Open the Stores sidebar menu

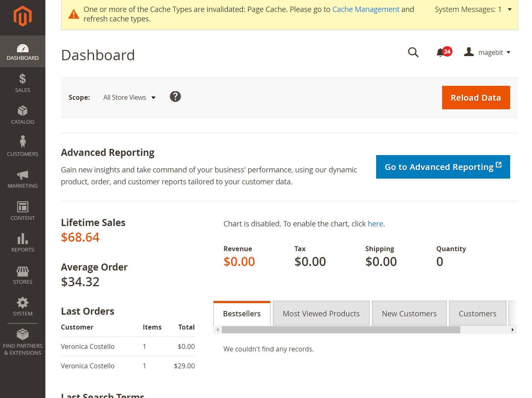tap(23, 275)
